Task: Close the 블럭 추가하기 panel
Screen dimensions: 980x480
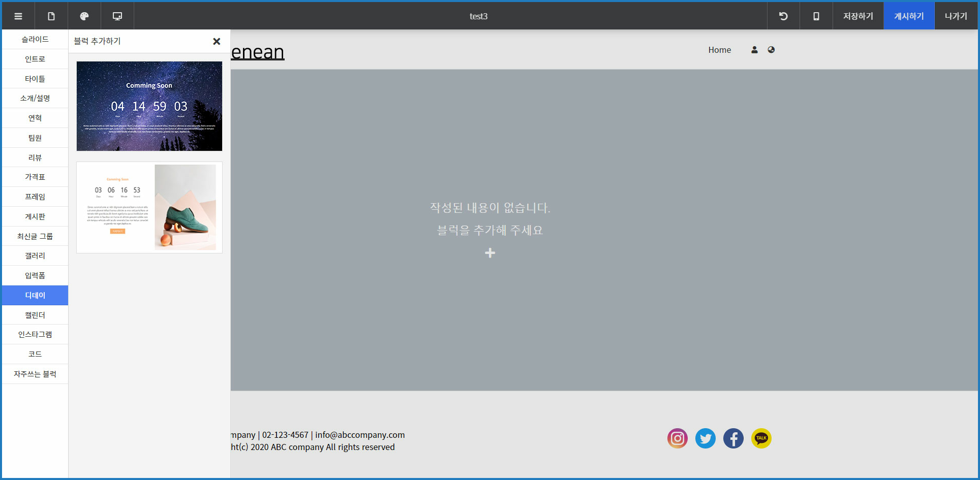Action: click(217, 41)
